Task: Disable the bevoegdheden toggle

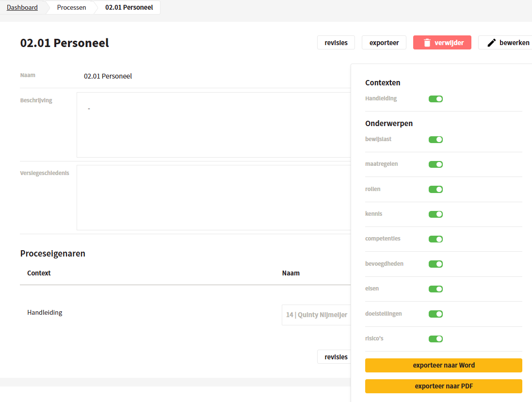Action: (x=435, y=264)
